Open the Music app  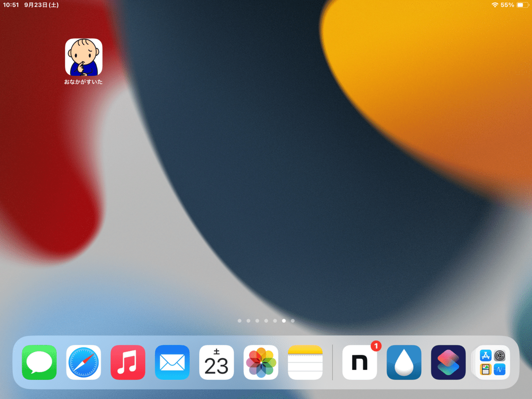coord(128,362)
